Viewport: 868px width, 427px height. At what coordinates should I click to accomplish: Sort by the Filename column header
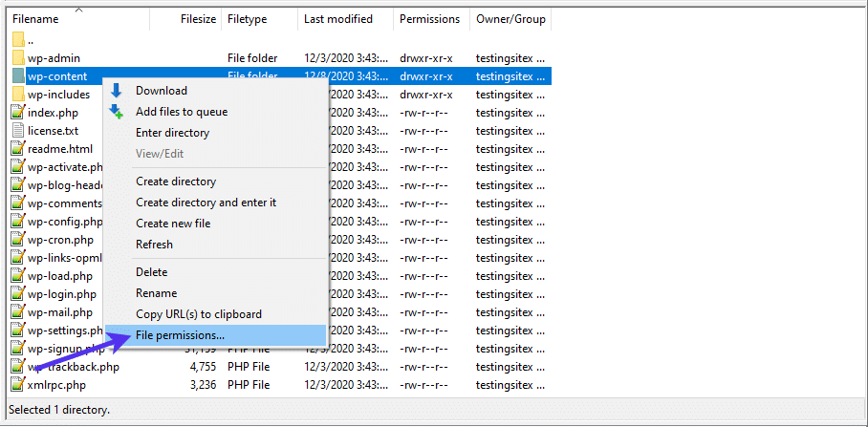(35, 19)
